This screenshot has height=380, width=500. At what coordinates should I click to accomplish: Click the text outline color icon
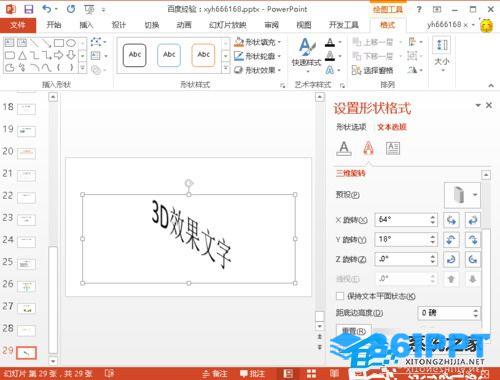[x=330, y=56]
